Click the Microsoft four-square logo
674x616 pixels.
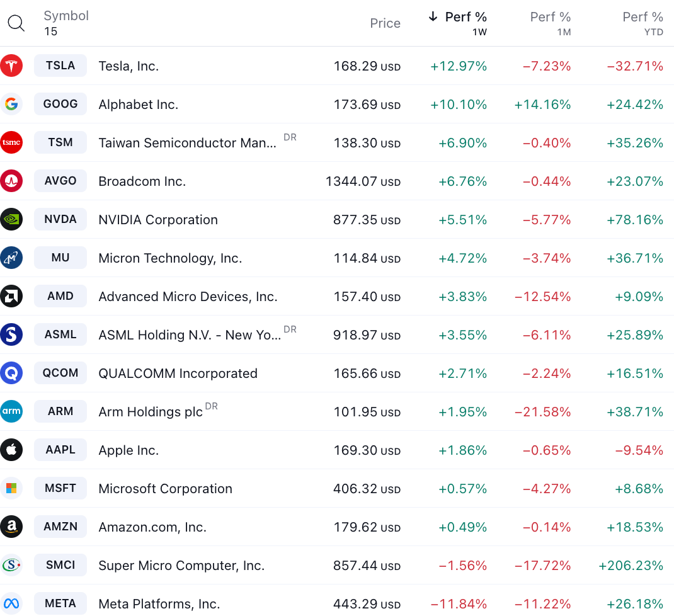12,488
